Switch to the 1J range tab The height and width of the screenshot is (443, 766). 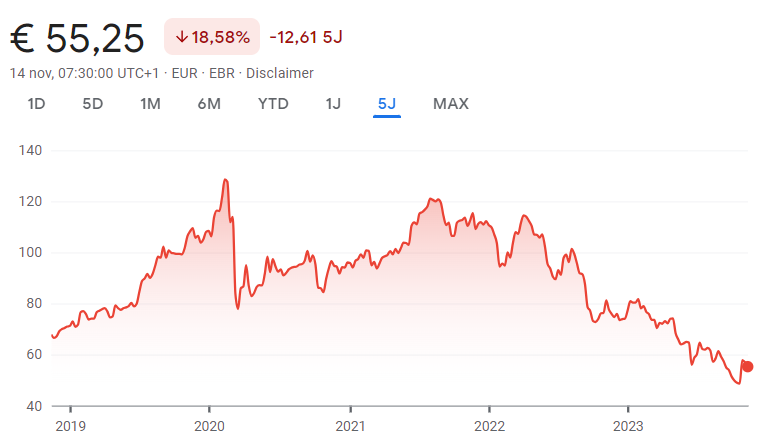click(x=333, y=104)
